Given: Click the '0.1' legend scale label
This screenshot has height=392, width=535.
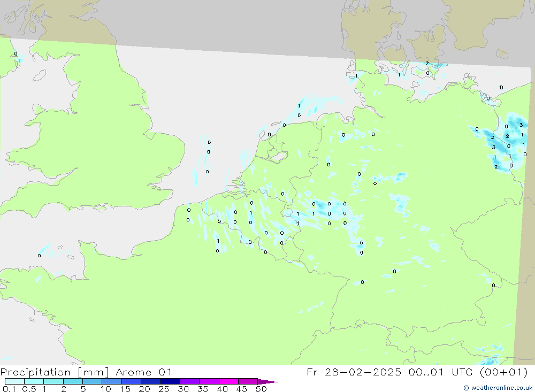Looking at the screenshot, I should [9, 389].
